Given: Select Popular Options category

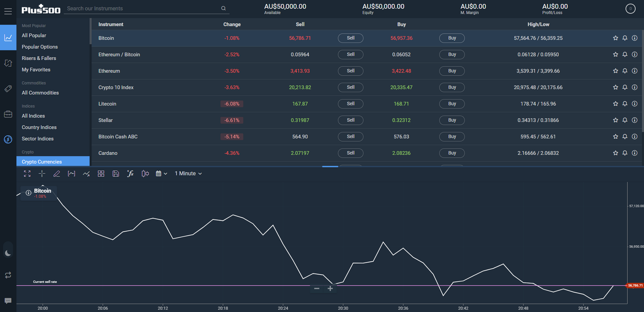Looking at the screenshot, I should (x=40, y=47).
